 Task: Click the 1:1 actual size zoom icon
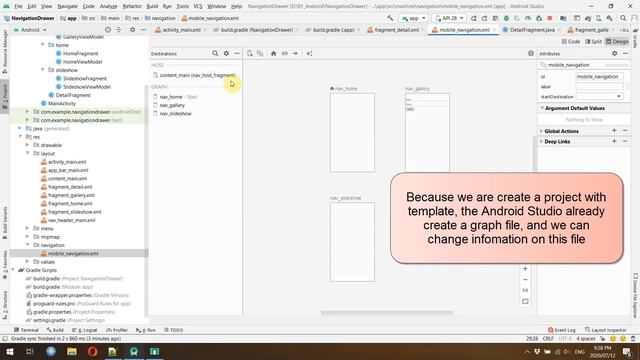tap(525, 290)
